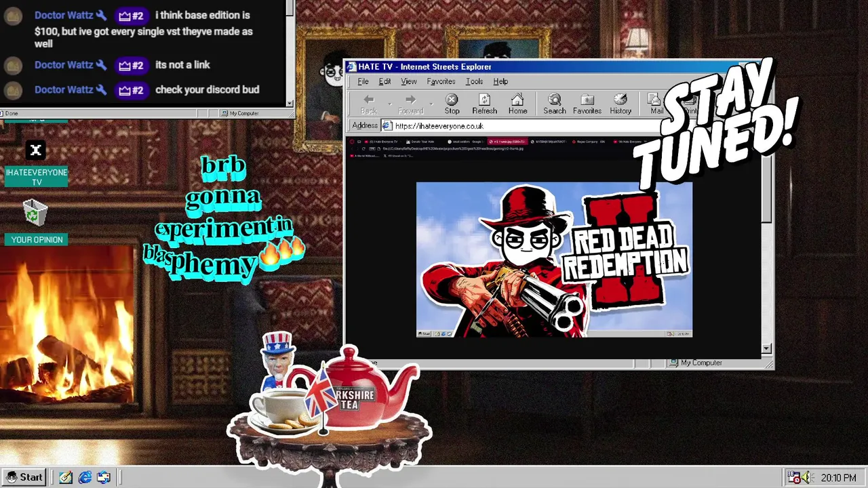Click the wrench badge beside "its not a link"
The image size is (868, 488).
[101, 65]
